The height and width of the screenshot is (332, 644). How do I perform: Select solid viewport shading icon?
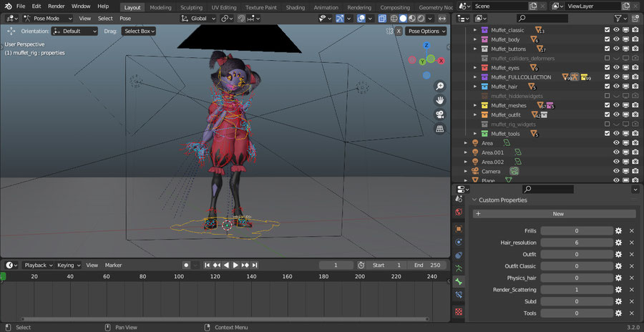tap(403, 19)
